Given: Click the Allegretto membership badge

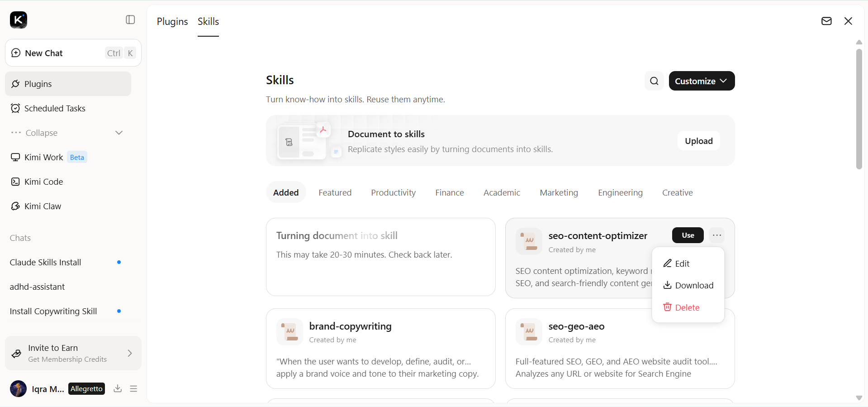Looking at the screenshot, I should point(86,388).
